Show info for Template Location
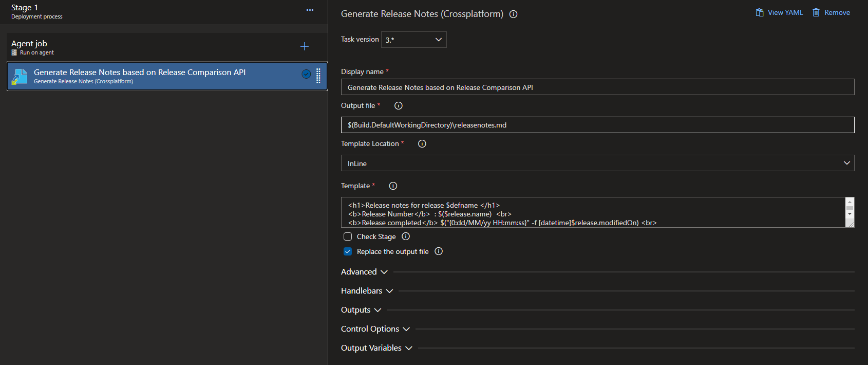The height and width of the screenshot is (365, 868). pyautogui.click(x=422, y=143)
